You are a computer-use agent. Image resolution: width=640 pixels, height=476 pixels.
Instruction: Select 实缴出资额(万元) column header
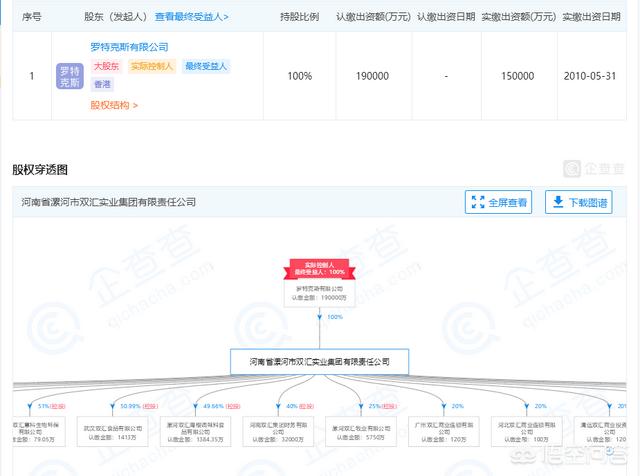518,17
